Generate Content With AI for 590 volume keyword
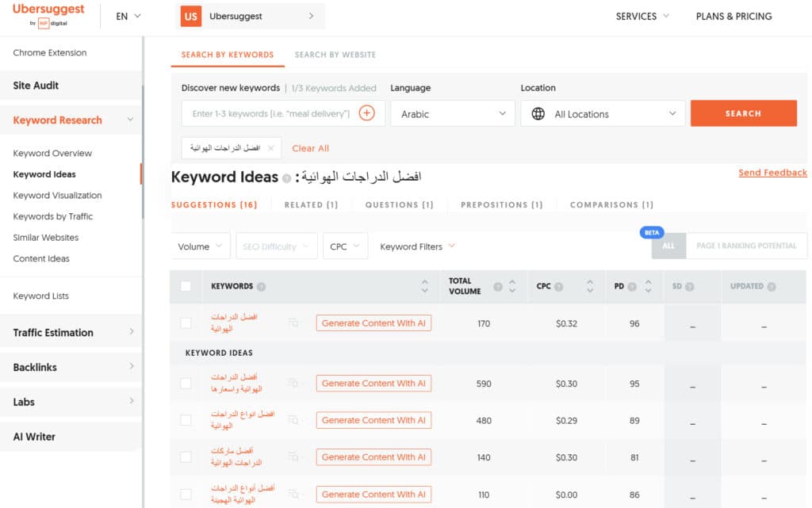 point(373,384)
